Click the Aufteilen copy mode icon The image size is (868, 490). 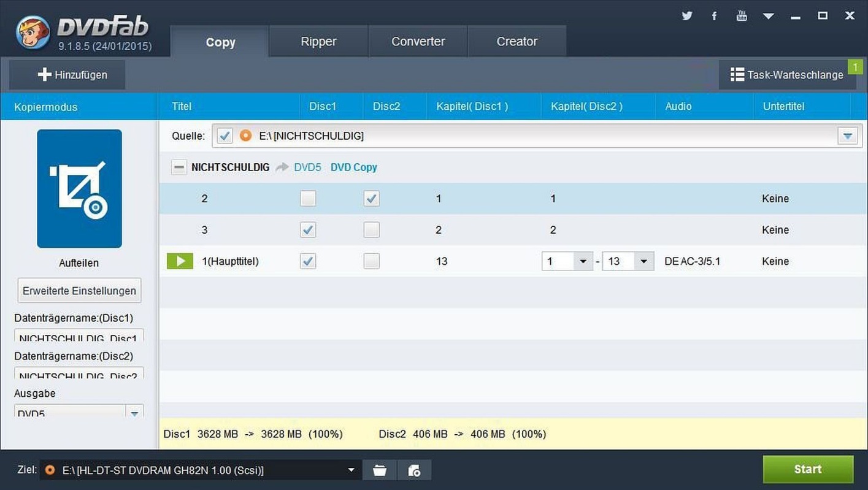(79, 188)
